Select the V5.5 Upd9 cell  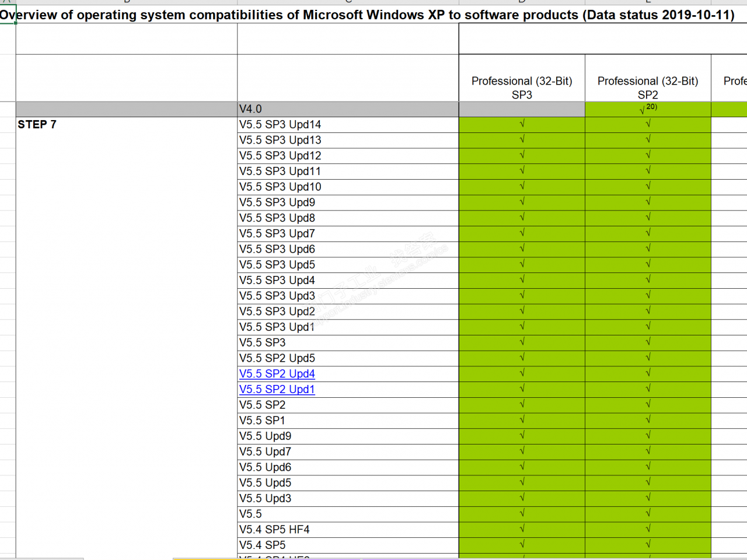[348, 436]
